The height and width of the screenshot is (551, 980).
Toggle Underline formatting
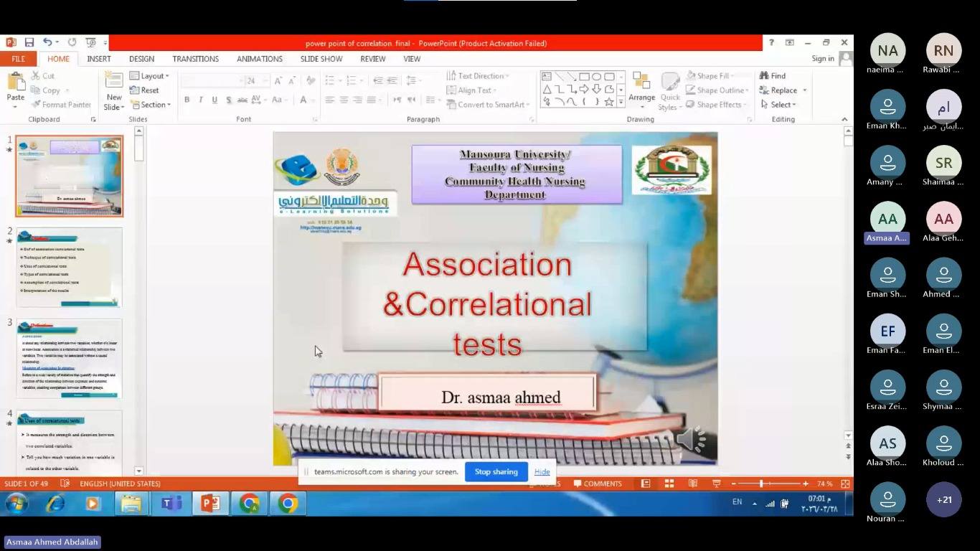click(215, 100)
